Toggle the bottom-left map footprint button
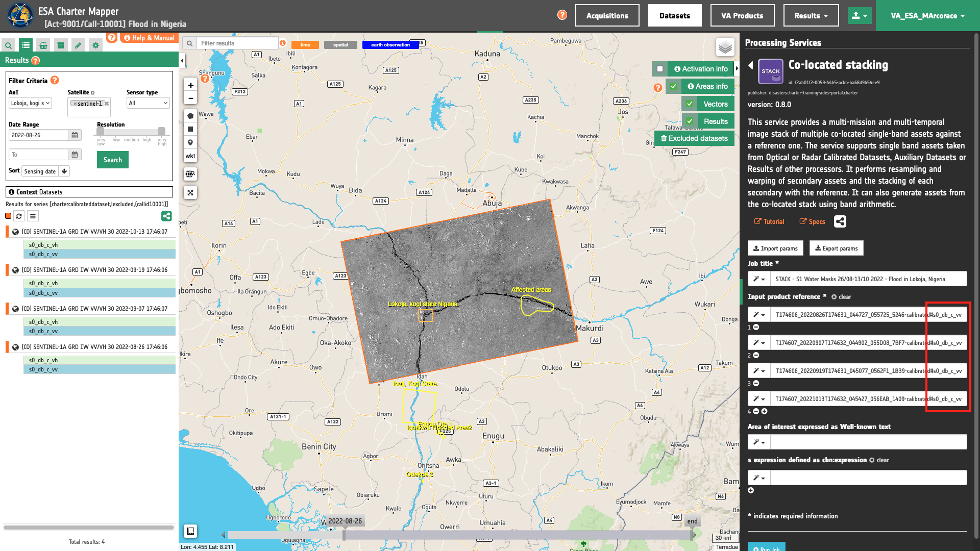Screen dimensions: 980x551 (190, 531)
